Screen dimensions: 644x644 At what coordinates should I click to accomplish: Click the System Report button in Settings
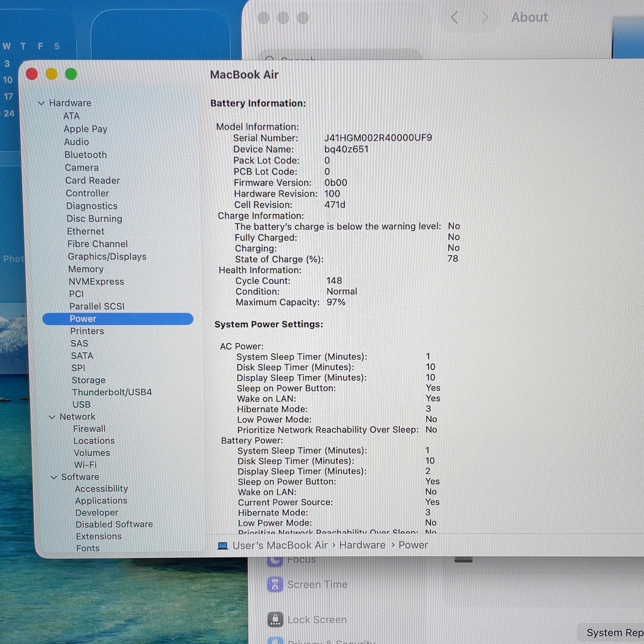[611, 633]
